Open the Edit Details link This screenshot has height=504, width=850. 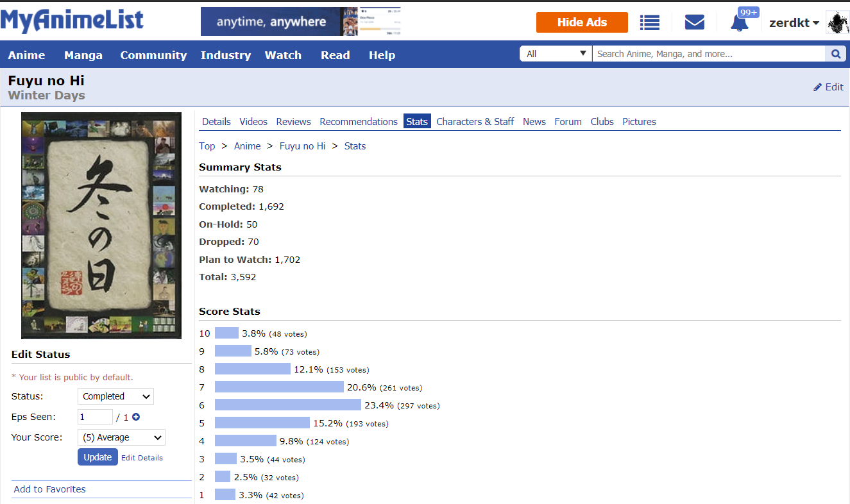coord(142,458)
